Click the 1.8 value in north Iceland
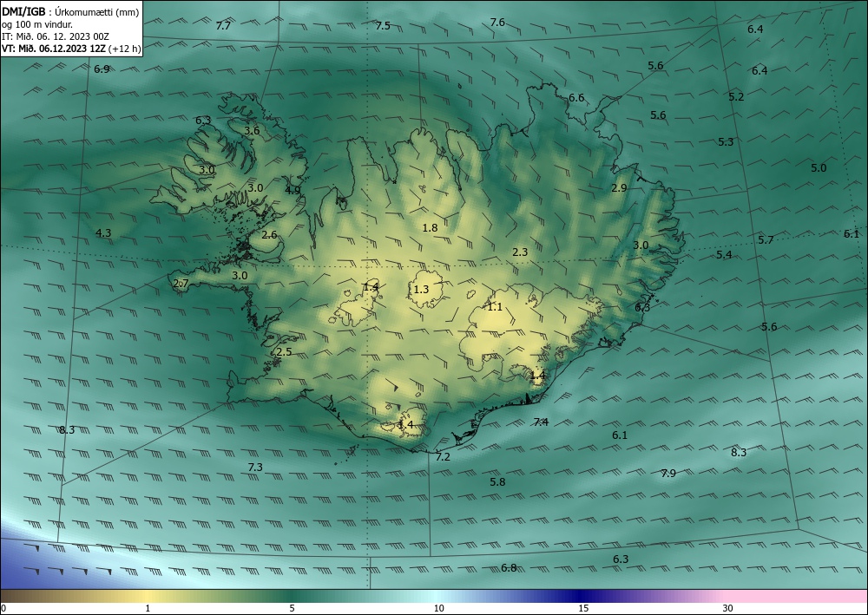The height and width of the screenshot is (615, 868). click(x=430, y=227)
